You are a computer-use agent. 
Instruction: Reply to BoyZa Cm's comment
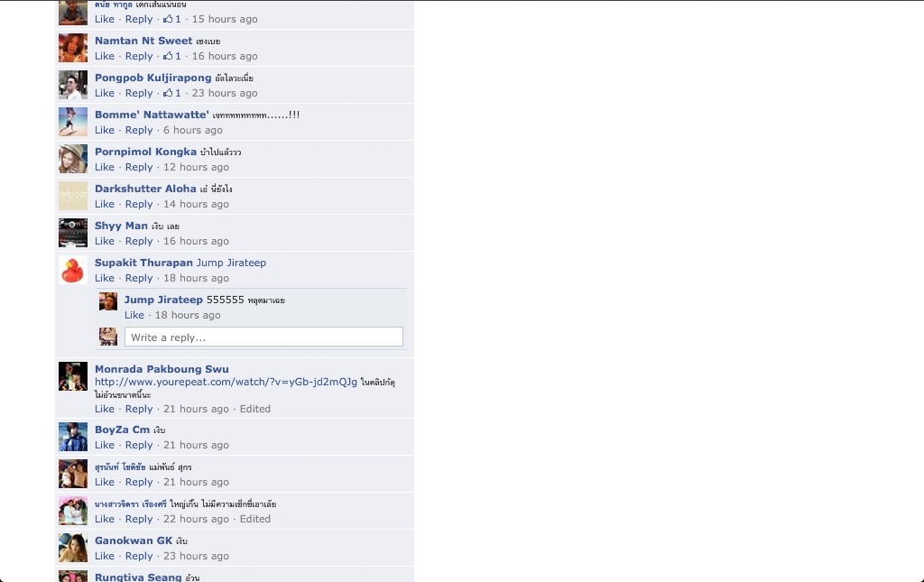138,446
